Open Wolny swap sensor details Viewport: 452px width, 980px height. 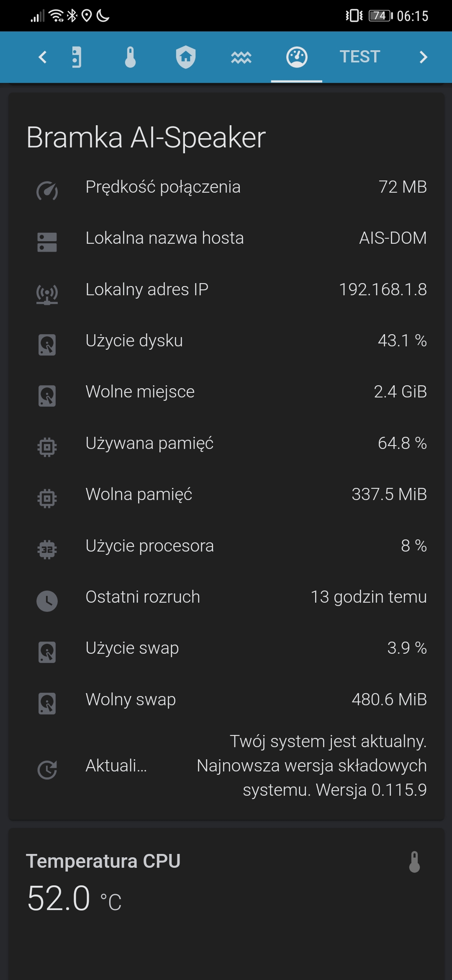(x=226, y=699)
